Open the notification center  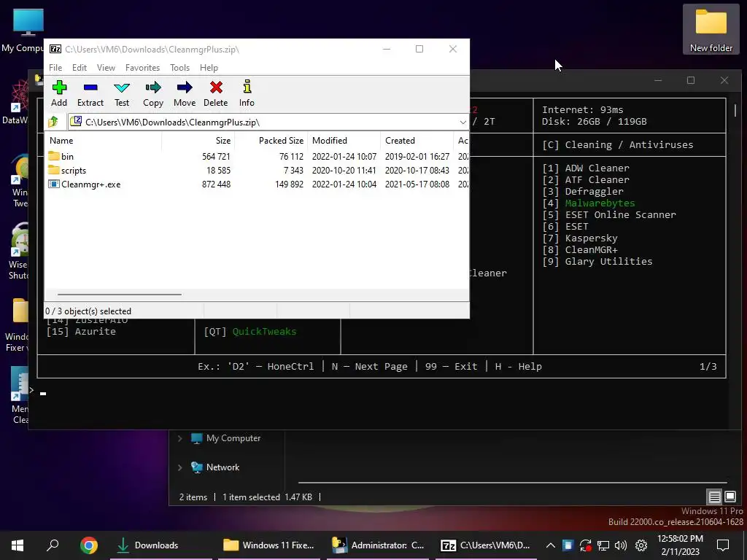tap(723, 545)
